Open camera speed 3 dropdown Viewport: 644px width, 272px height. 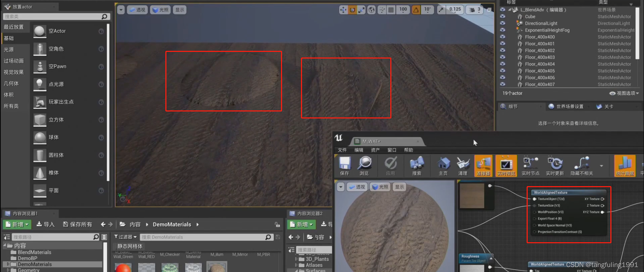click(475, 10)
